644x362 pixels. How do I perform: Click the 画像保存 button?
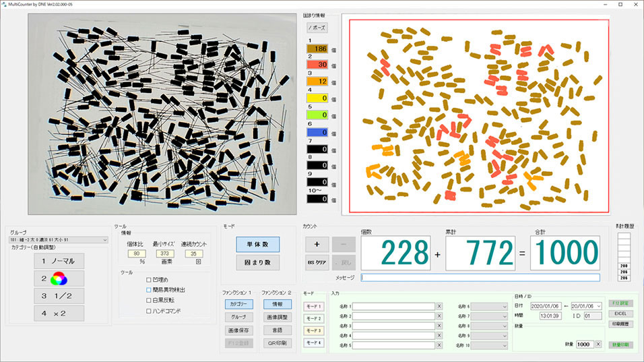click(x=238, y=330)
